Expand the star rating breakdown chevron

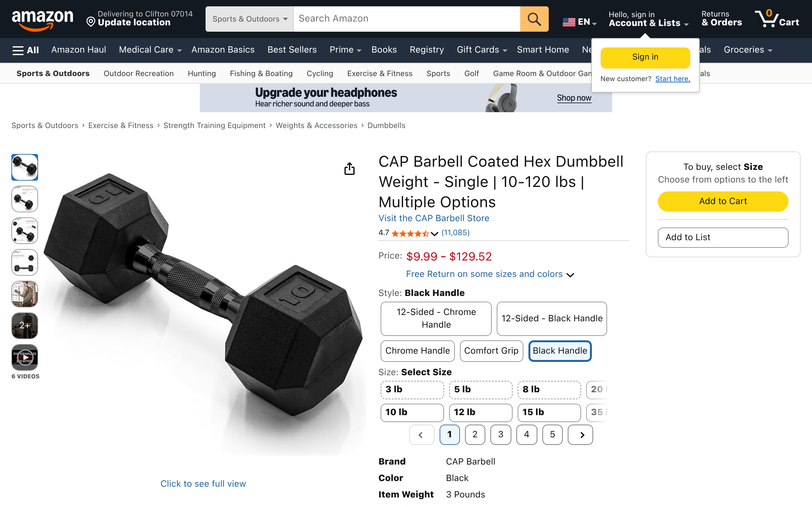tap(435, 234)
